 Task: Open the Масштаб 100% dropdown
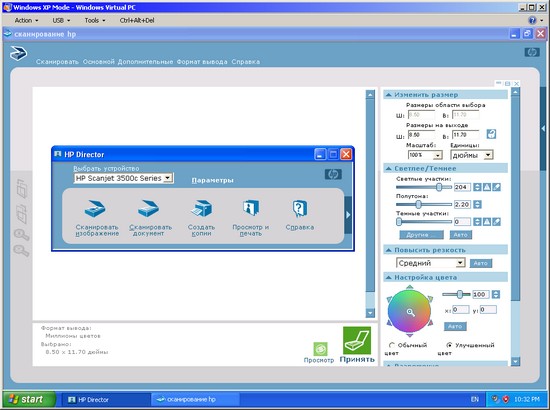click(x=437, y=155)
